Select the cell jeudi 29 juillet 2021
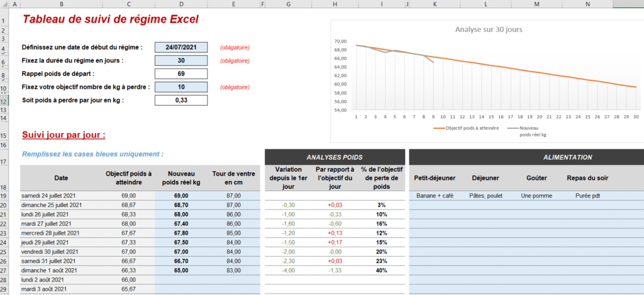This screenshot has height=295, width=644. click(61, 242)
